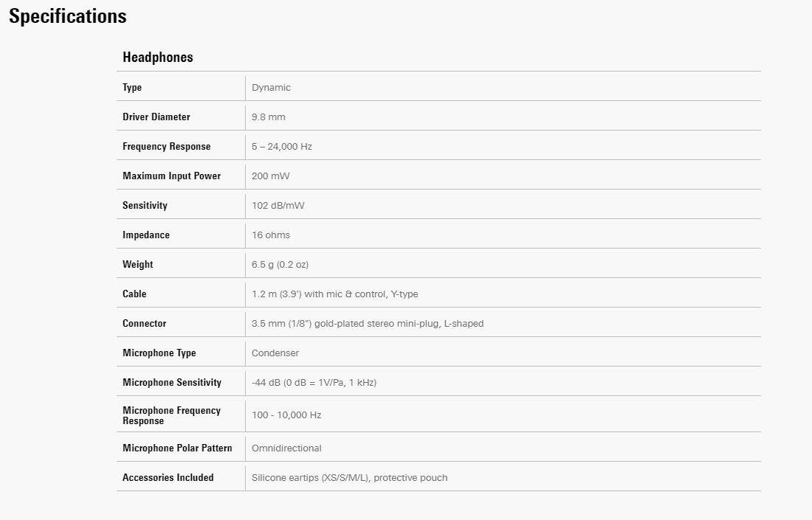Click the Frequency Response label
This screenshot has height=520, width=812.
pos(166,147)
